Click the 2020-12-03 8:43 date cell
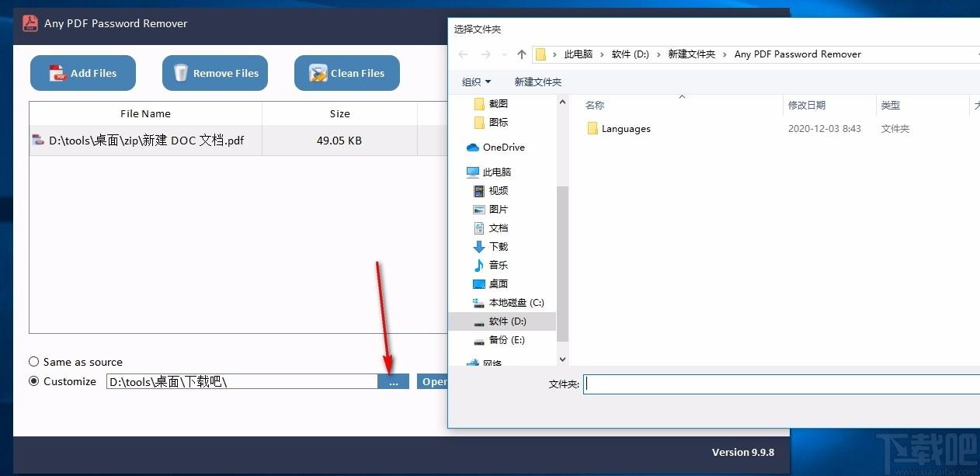 click(x=824, y=129)
